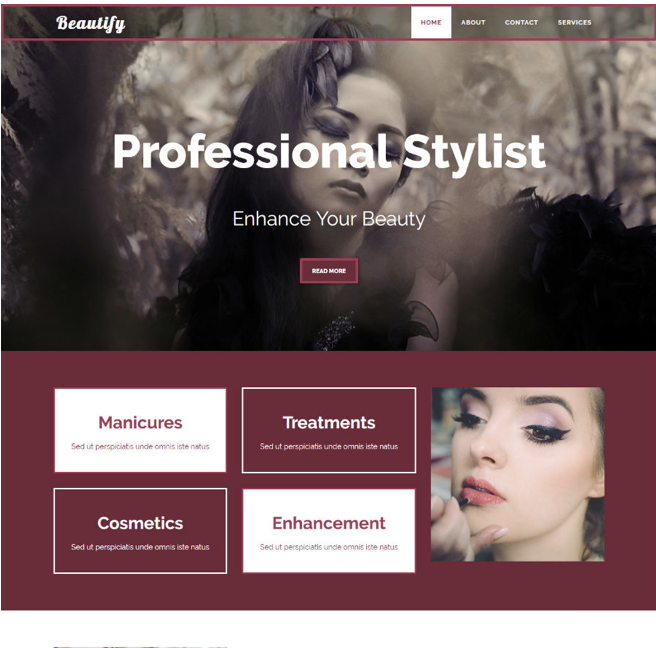This screenshot has width=656, height=648.
Task: Click description text under Enhancement
Action: [x=329, y=547]
